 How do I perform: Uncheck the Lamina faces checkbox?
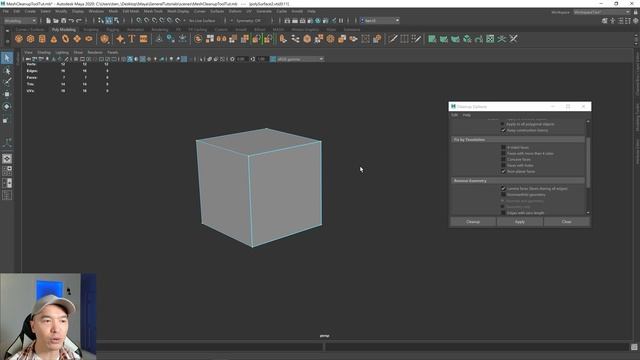[x=503, y=189]
